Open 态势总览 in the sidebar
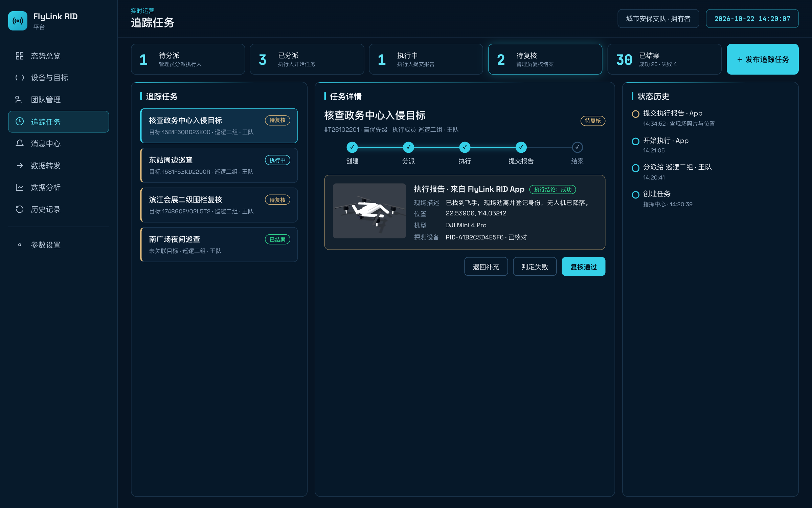Screen dimensions: 812x508 click(59, 56)
